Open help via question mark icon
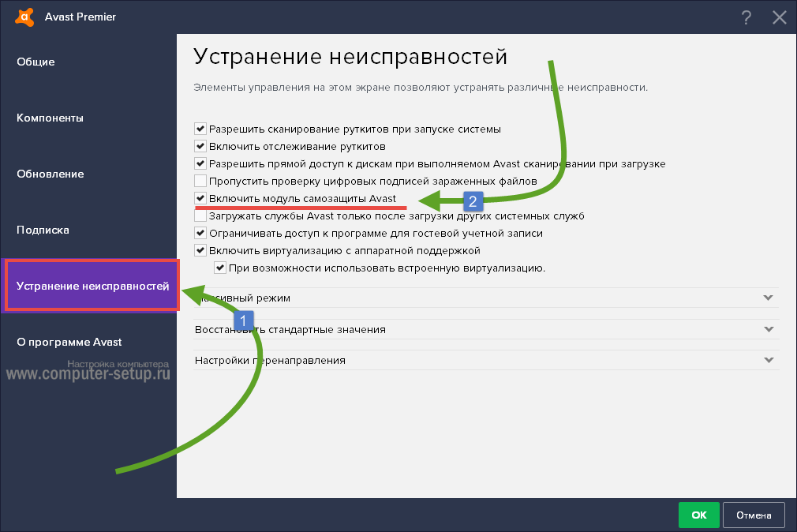The width and height of the screenshot is (797, 532). [x=746, y=17]
